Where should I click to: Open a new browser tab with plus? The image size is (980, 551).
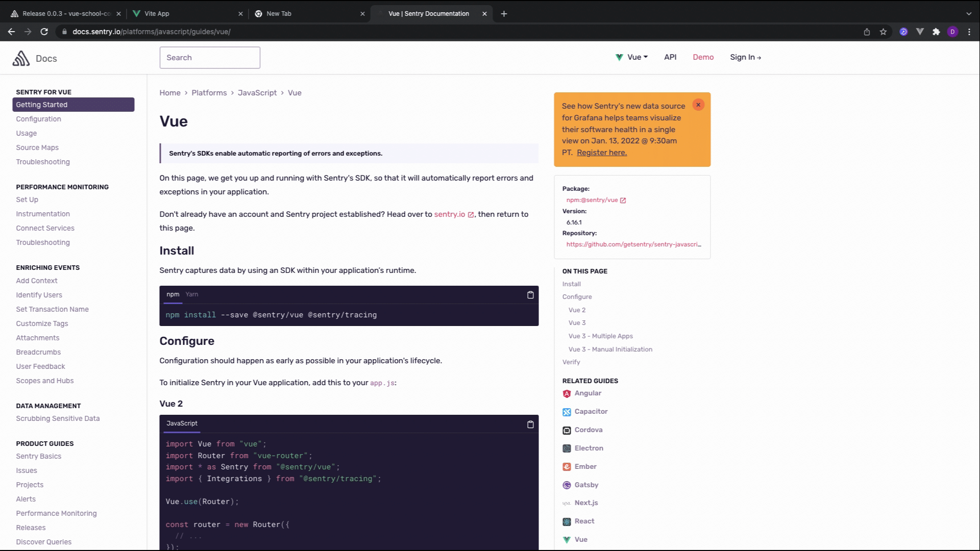[504, 14]
